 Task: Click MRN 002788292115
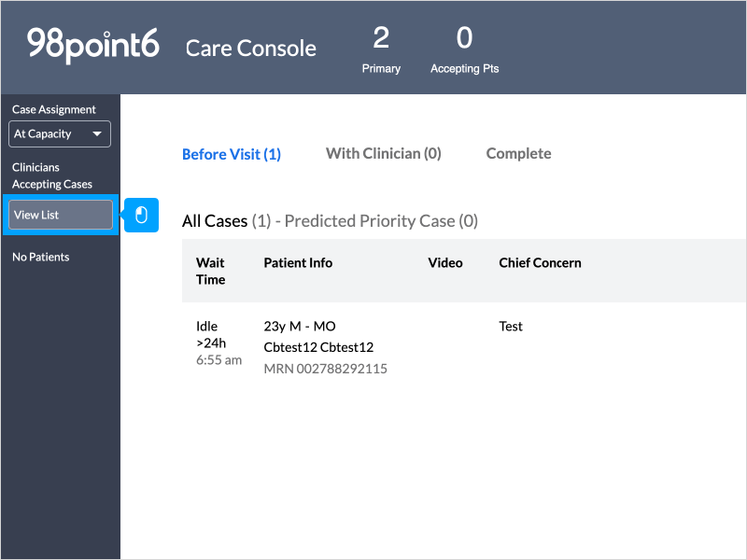325,369
